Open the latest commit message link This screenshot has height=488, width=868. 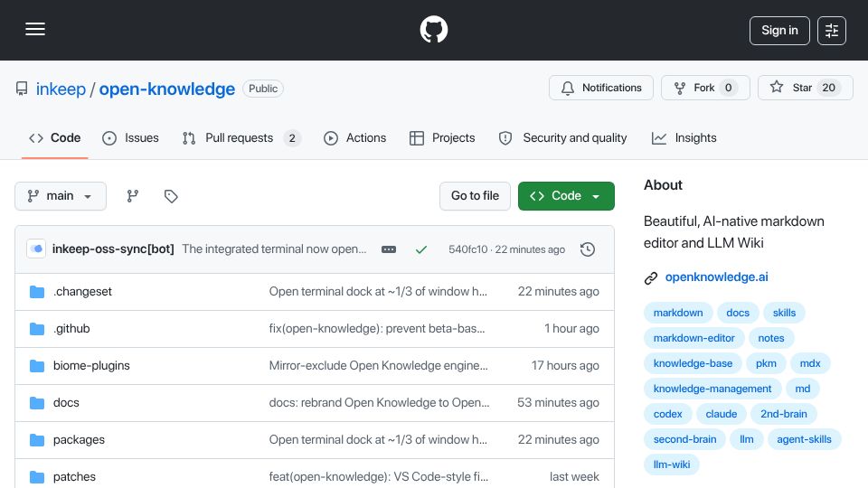274,249
